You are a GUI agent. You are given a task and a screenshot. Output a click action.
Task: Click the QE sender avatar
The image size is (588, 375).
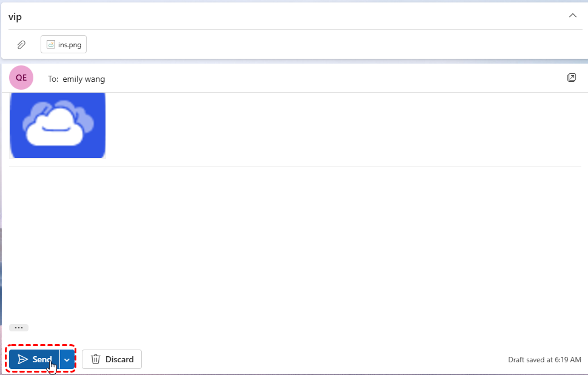[21, 78]
